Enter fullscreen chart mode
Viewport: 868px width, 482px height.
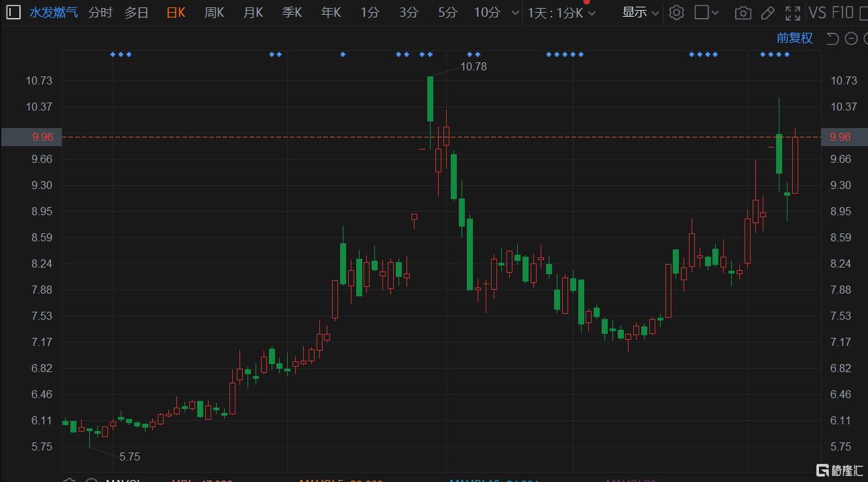coord(793,12)
